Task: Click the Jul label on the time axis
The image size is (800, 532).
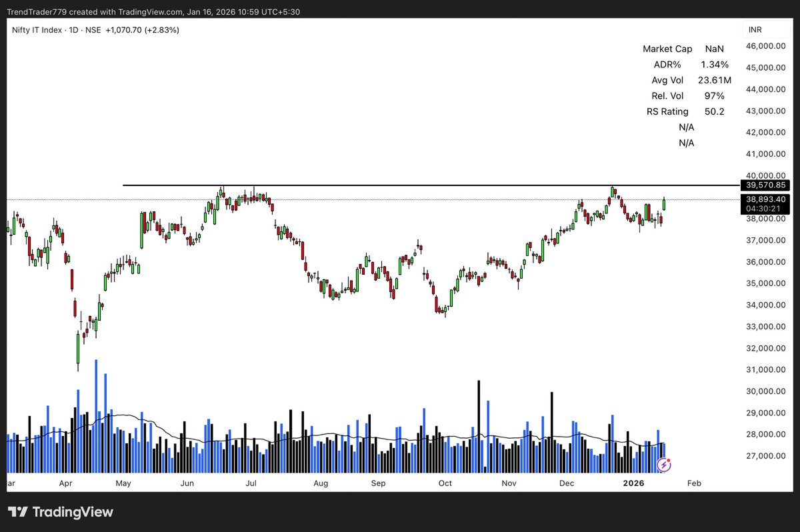Action: 252,483
